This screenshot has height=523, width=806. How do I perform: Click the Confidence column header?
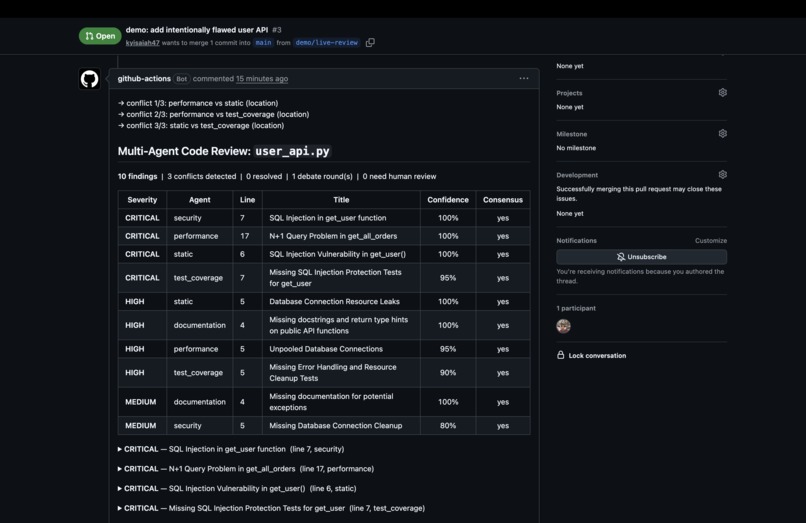[x=448, y=200]
